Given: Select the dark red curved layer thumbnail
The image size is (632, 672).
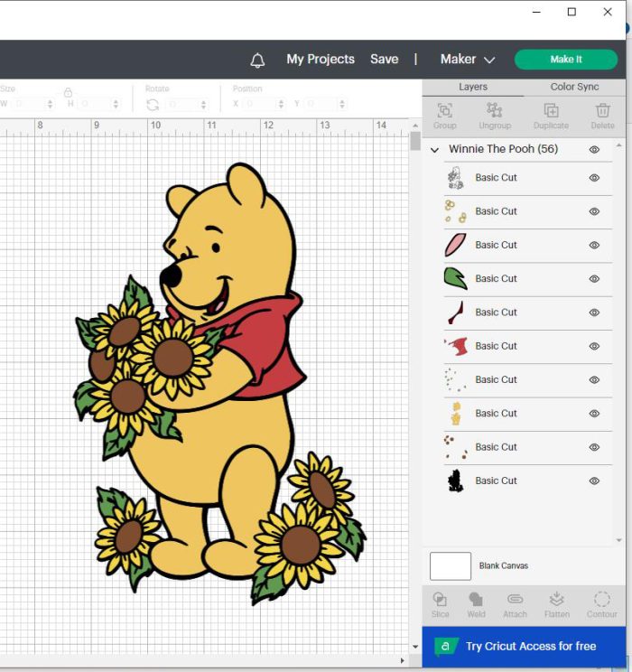Looking at the screenshot, I should pyautogui.click(x=455, y=313).
